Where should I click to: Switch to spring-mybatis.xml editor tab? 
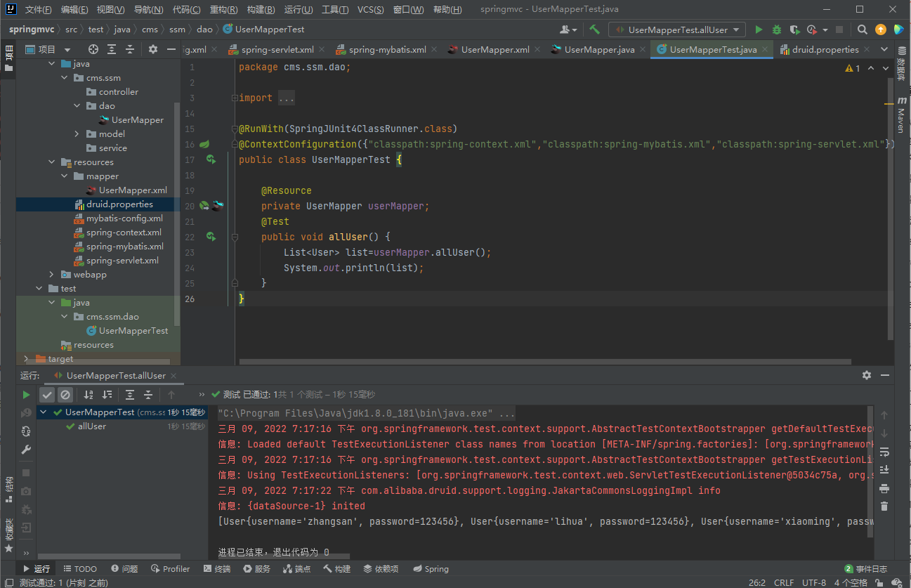[387, 49]
